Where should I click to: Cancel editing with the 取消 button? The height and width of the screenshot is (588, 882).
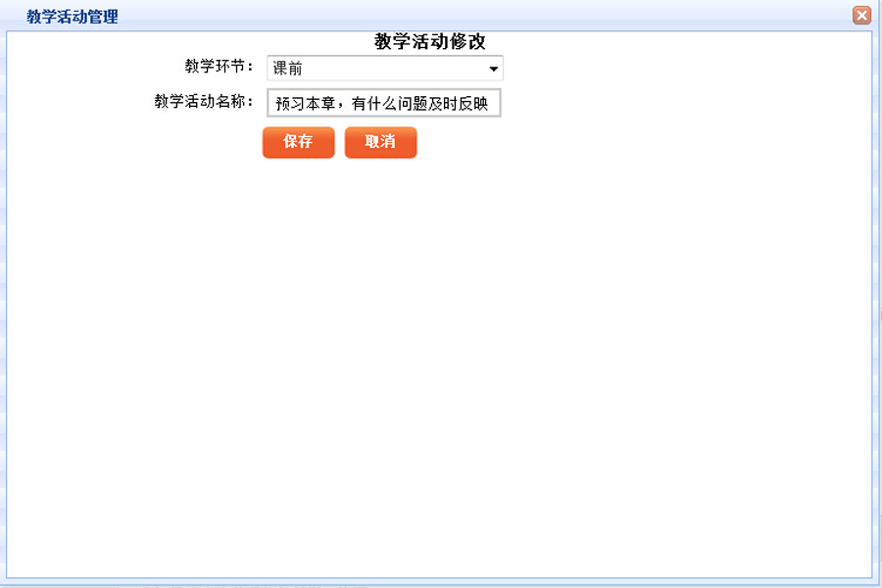point(380,142)
